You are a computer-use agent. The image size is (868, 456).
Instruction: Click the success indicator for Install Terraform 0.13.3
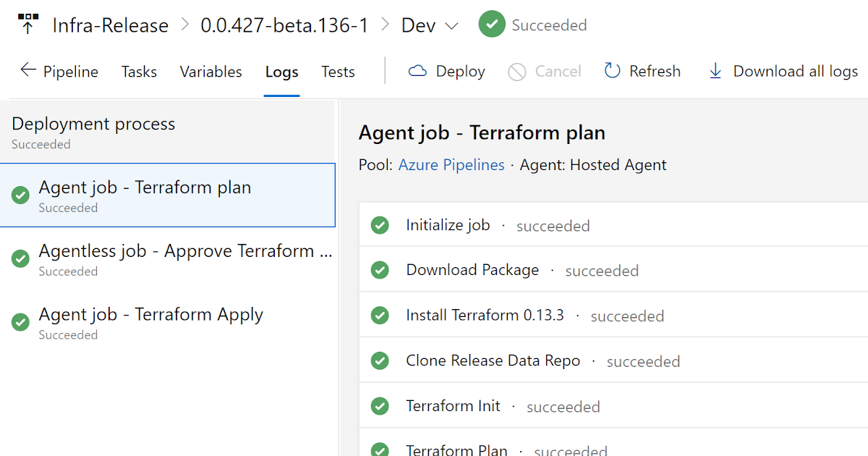click(x=380, y=316)
